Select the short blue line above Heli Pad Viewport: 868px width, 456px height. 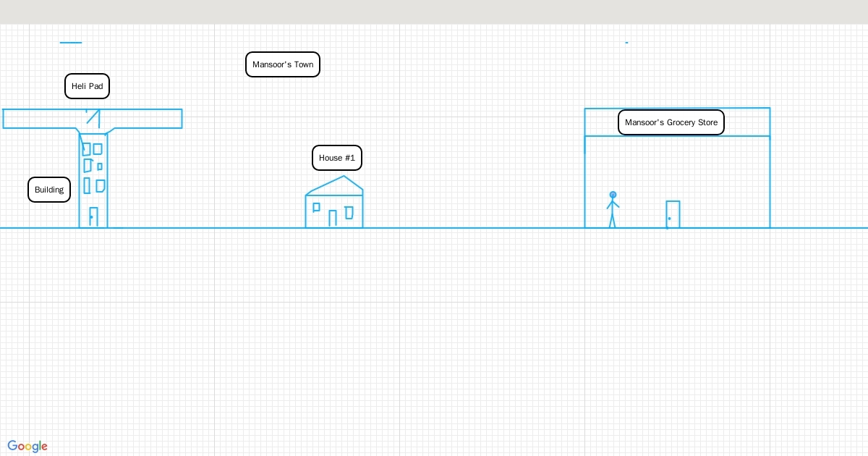click(71, 43)
